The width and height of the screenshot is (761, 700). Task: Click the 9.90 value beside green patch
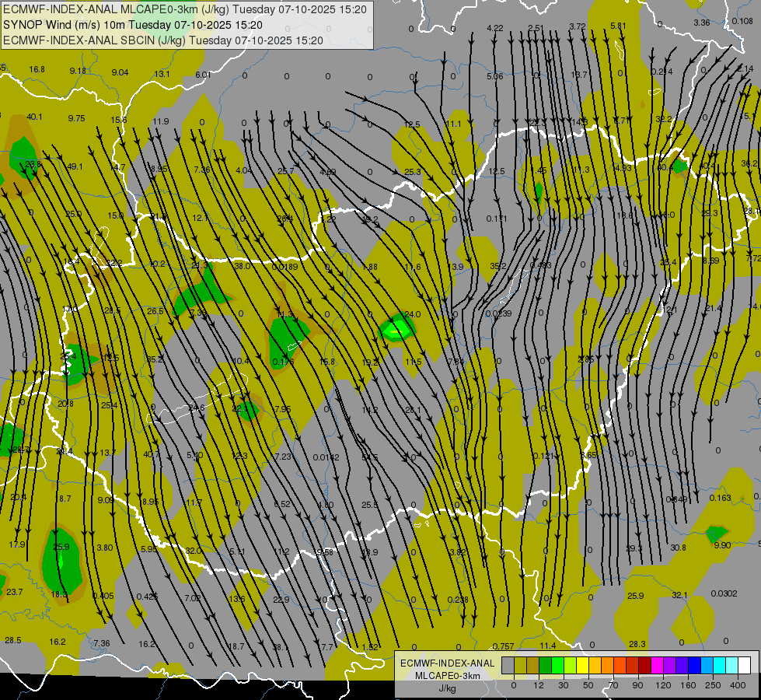coord(721,545)
